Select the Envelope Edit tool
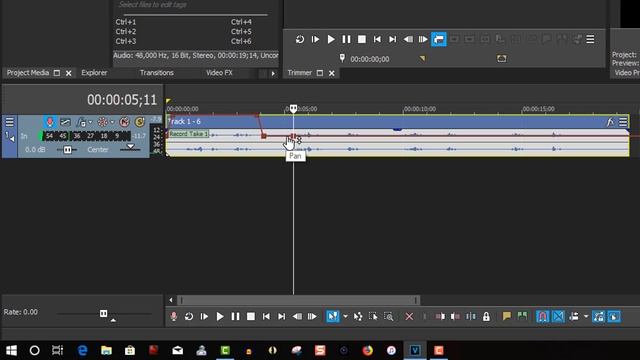Screen dimensions: 640x360 point(358,316)
